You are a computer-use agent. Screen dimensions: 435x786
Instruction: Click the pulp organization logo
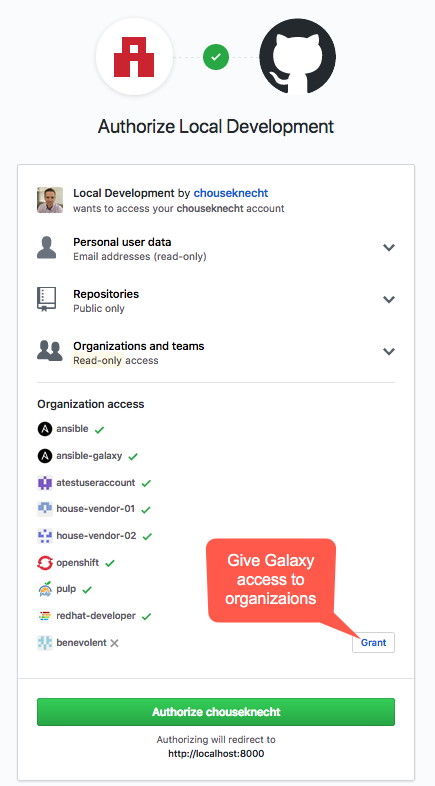(x=45, y=590)
